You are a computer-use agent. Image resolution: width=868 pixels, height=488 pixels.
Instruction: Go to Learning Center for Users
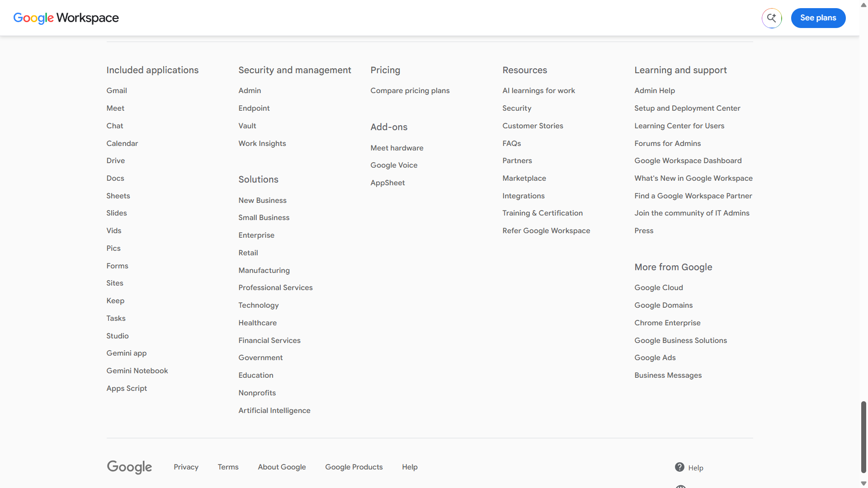pyautogui.click(x=679, y=126)
